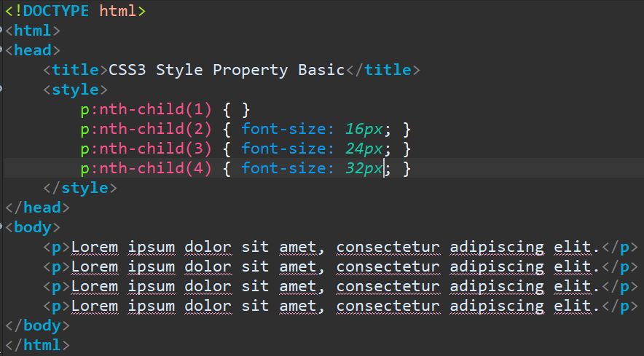644x356 pixels.
Task: Click the closing style tag
Action: pos(80,188)
